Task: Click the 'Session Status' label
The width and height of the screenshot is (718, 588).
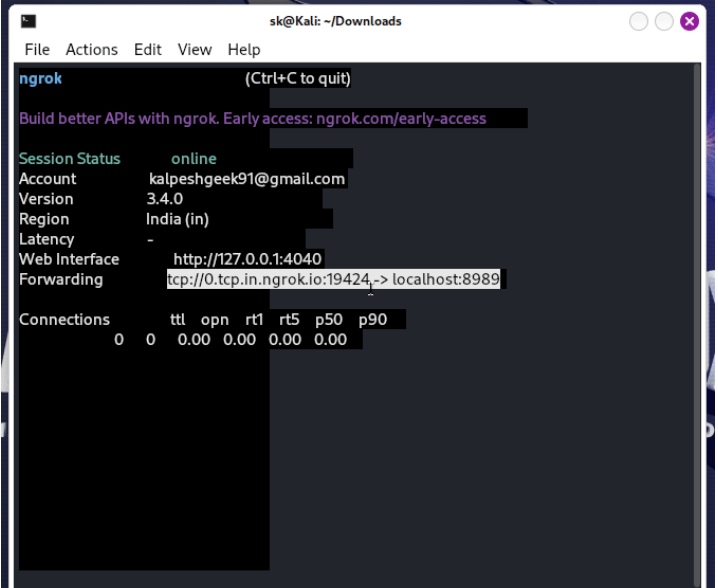Action: (70, 158)
